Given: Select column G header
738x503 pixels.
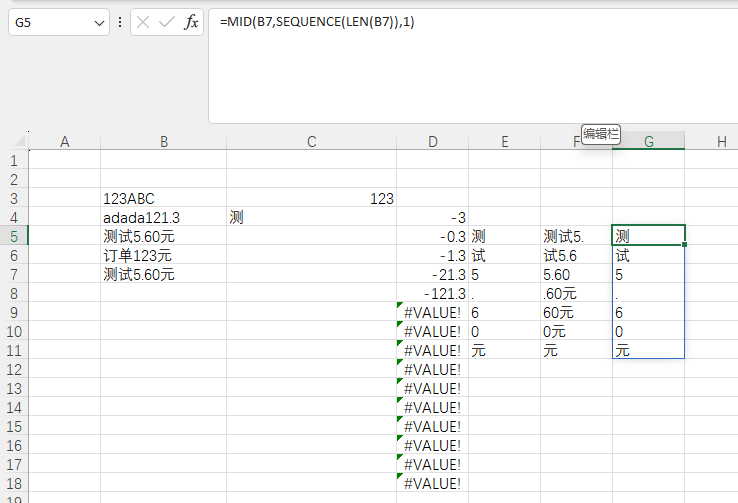Looking at the screenshot, I should point(649,141).
